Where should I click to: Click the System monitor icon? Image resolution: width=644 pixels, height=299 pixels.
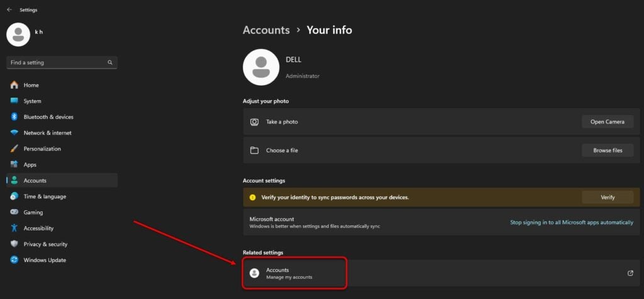coord(14,101)
